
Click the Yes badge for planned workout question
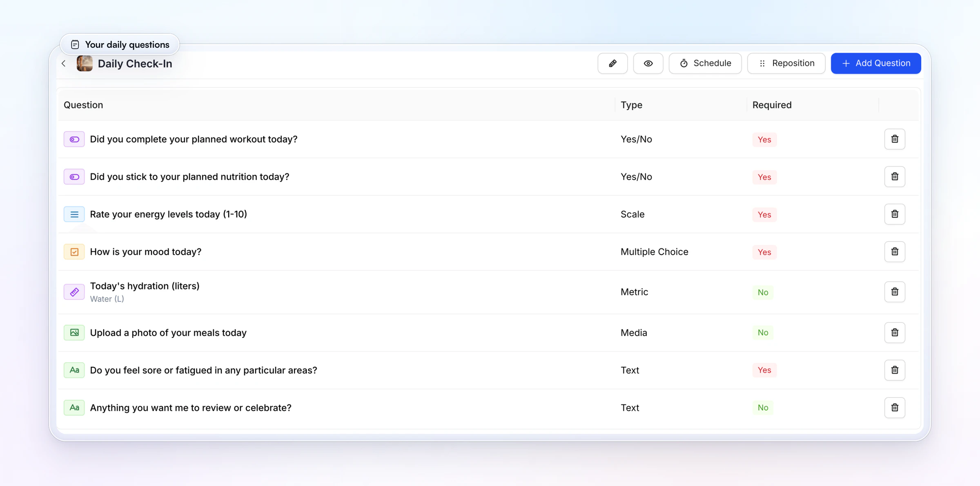[x=764, y=140]
